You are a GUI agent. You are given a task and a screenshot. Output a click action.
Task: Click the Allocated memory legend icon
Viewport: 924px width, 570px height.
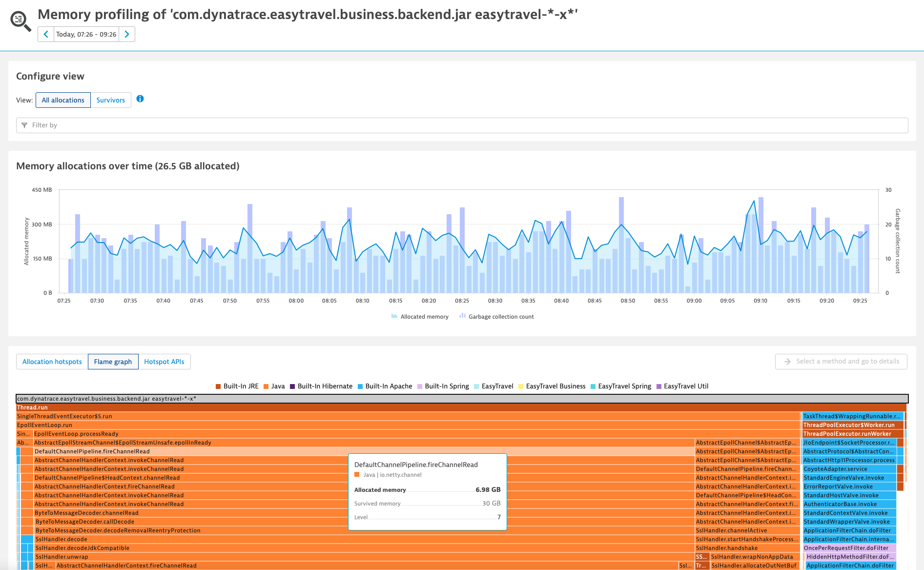394,316
